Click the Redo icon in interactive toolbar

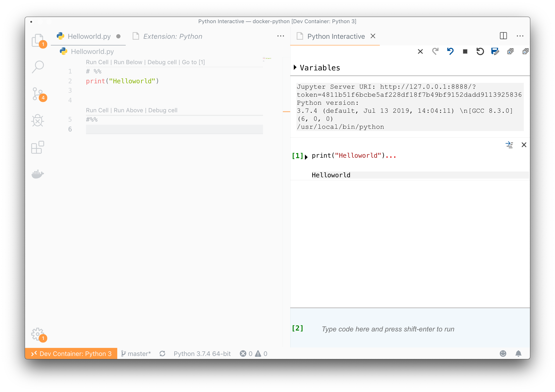tap(435, 51)
